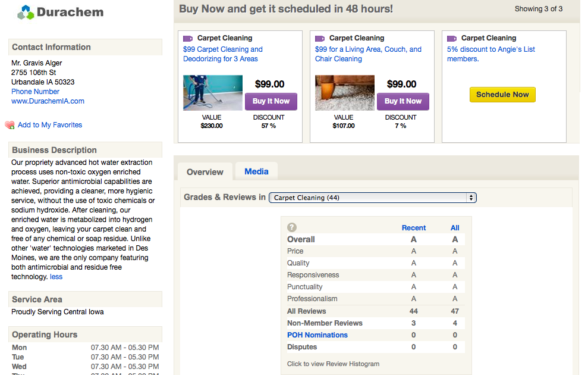Buy the Living Area, Couch, Chair deal

tap(403, 101)
